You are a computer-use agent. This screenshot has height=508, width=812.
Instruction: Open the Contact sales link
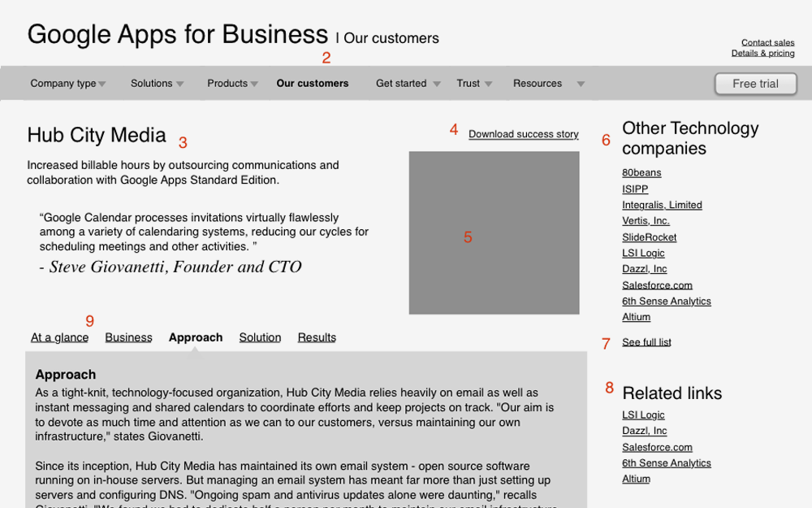pos(767,42)
